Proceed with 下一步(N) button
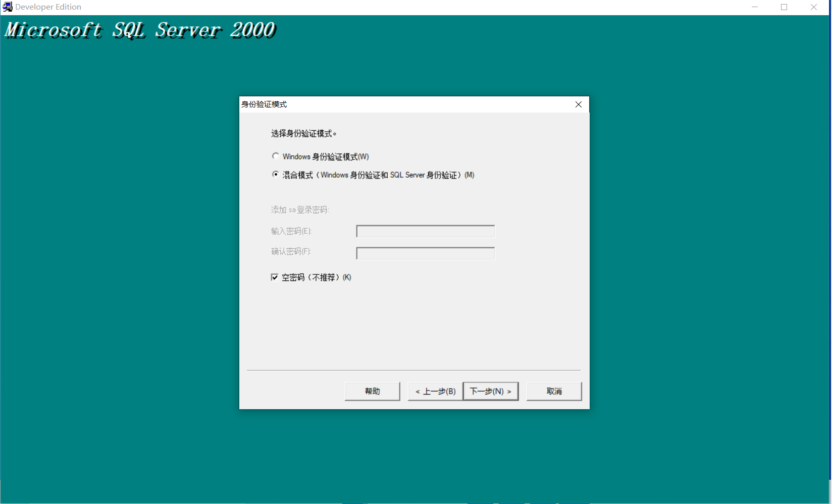 [x=491, y=391]
